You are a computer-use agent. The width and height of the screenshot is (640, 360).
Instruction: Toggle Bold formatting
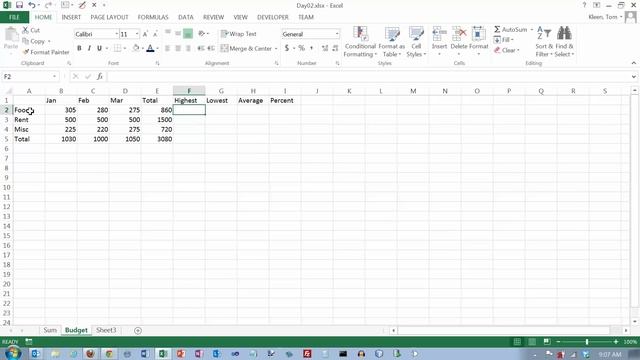79,48
